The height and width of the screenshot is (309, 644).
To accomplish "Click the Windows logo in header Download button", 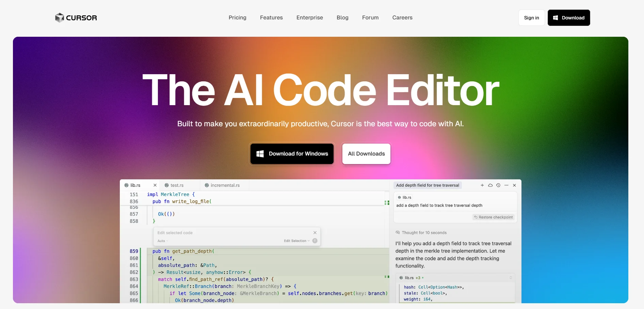I will click(556, 18).
